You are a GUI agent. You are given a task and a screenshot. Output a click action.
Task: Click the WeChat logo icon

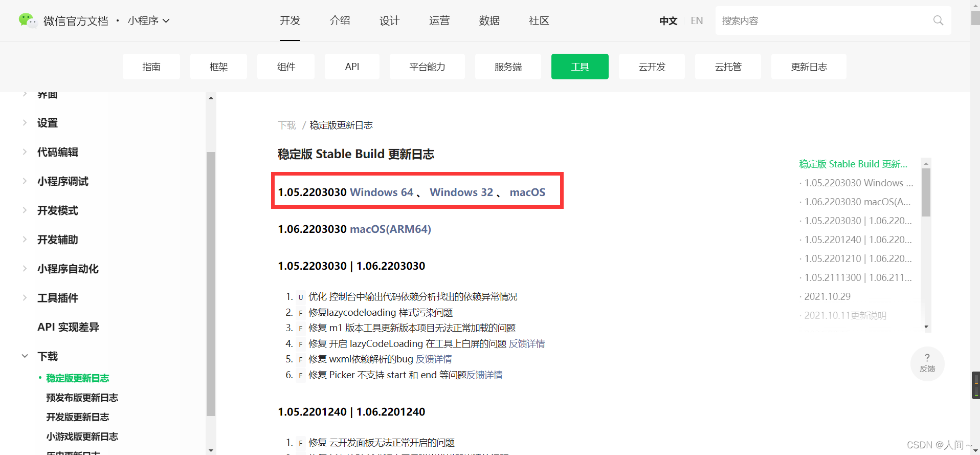point(28,20)
